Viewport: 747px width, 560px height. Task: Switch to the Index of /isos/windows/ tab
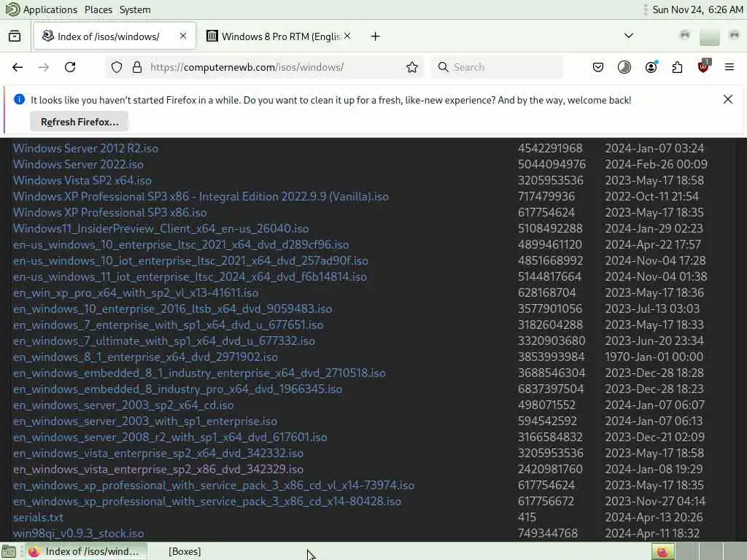(115, 36)
